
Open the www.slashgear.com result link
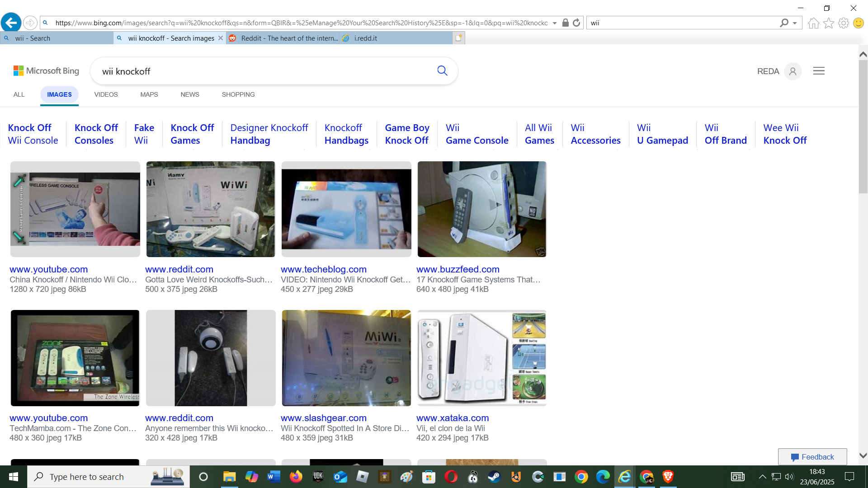tap(324, 418)
